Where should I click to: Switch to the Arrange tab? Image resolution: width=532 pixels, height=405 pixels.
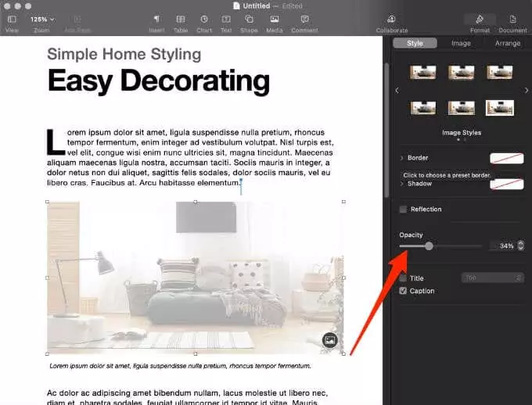click(508, 43)
